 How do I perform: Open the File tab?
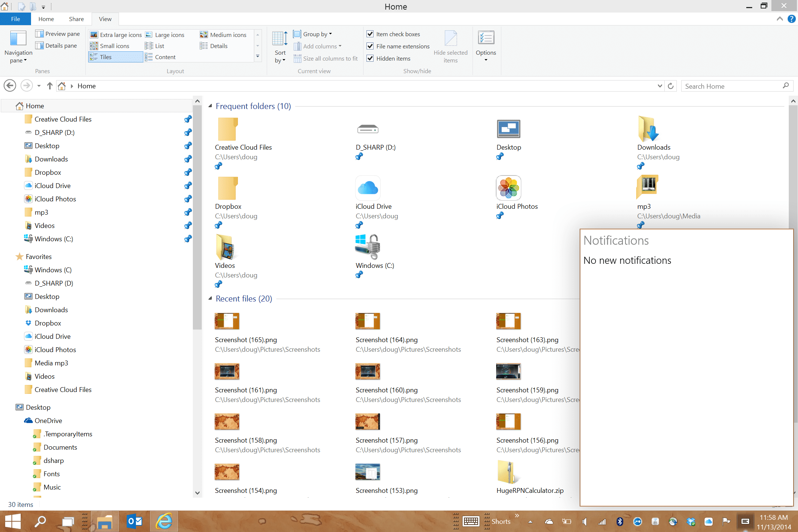pyautogui.click(x=16, y=19)
